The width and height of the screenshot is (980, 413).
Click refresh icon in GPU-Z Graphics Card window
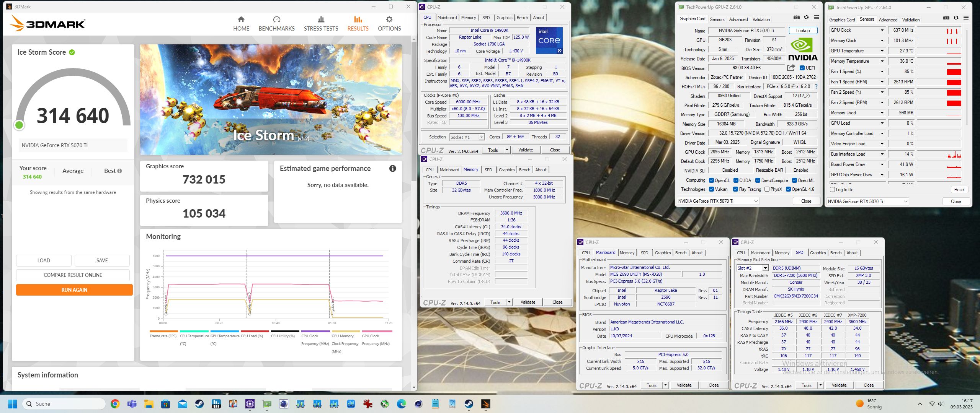(806, 18)
